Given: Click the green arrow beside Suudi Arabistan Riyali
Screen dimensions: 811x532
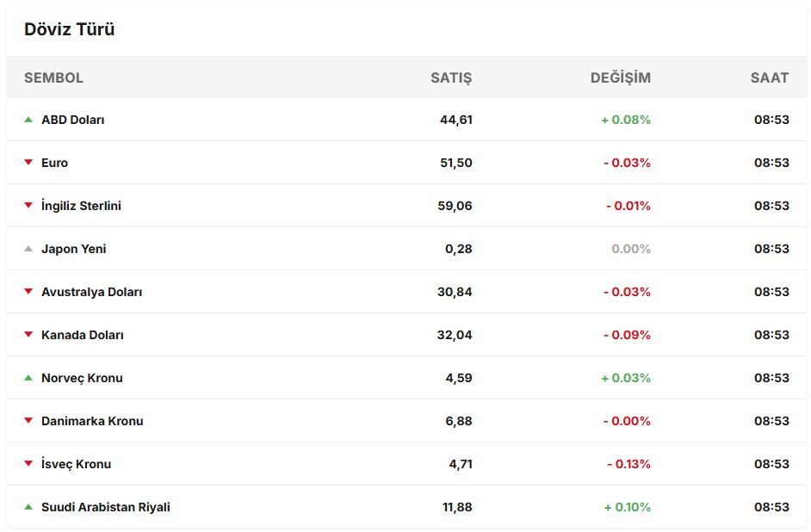Looking at the screenshot, I should (x=28, y=507).
